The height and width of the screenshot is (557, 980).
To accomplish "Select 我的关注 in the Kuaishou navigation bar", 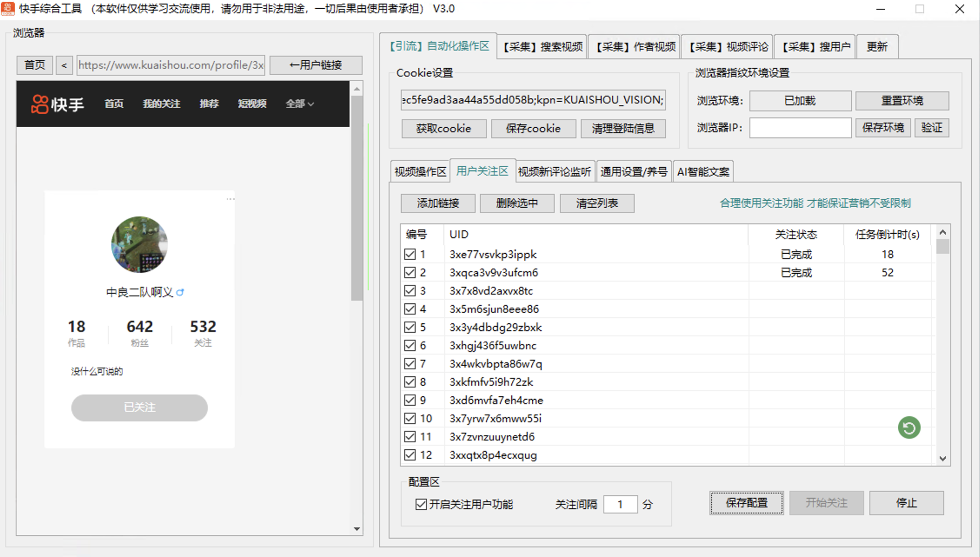I will point(161,104).
